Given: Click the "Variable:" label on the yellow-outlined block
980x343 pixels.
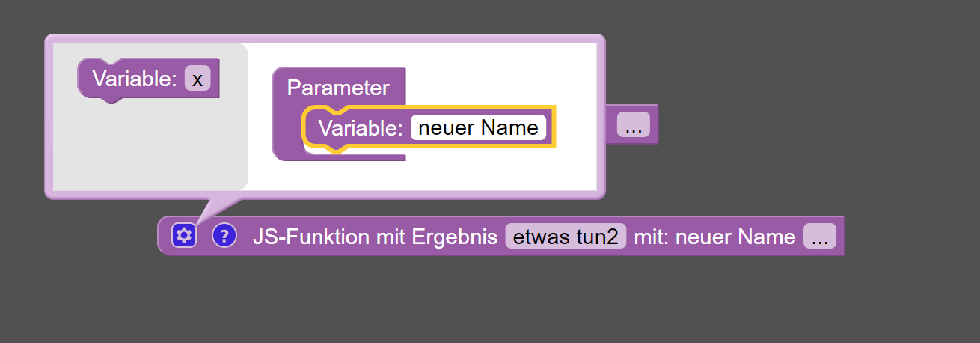Looking at the screenshot, I should pyautogui.click(x=361, y=128).
